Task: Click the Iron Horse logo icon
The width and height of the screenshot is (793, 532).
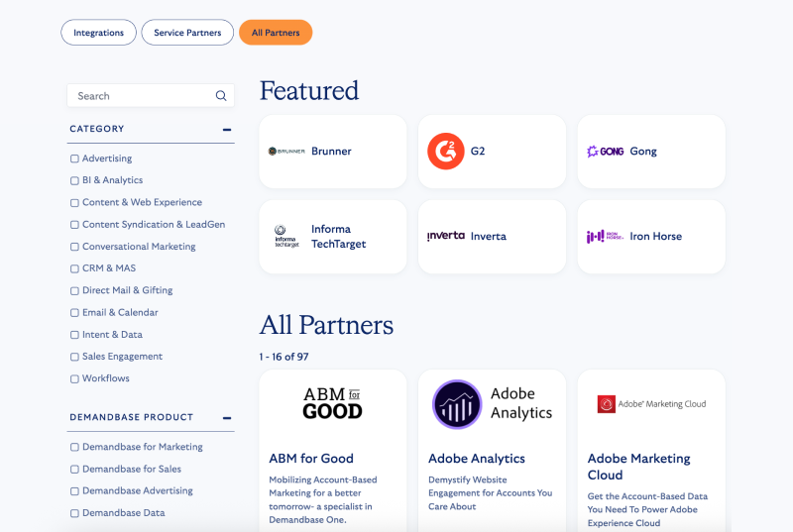Action: (x=605, y=236)
